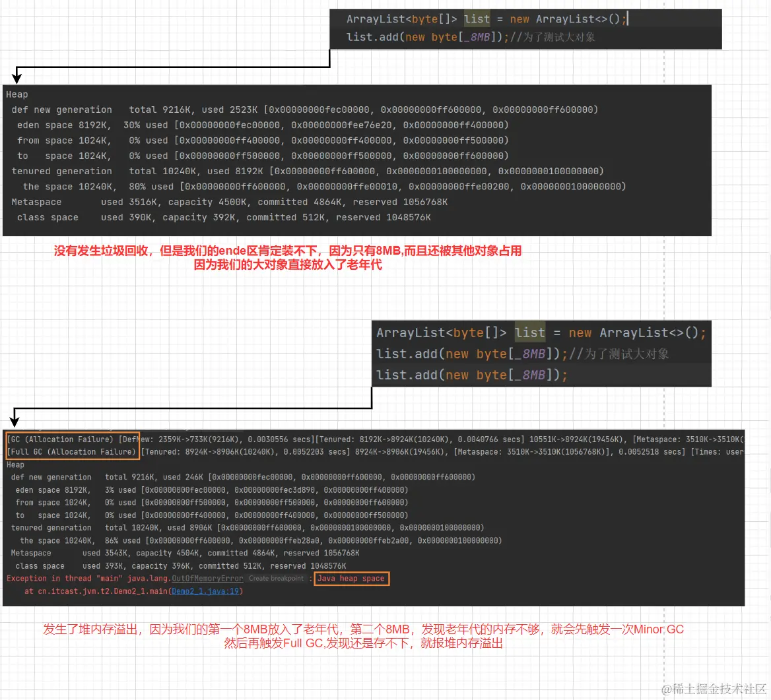This screenshot has height=700, width=771.
Task: Click red note '因为我们的大对象直接放入了老年代'
Action: pos(288,265)
